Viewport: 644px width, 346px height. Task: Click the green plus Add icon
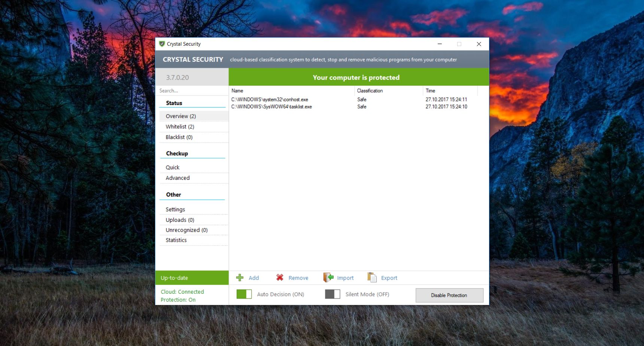[x=240, y=278]
